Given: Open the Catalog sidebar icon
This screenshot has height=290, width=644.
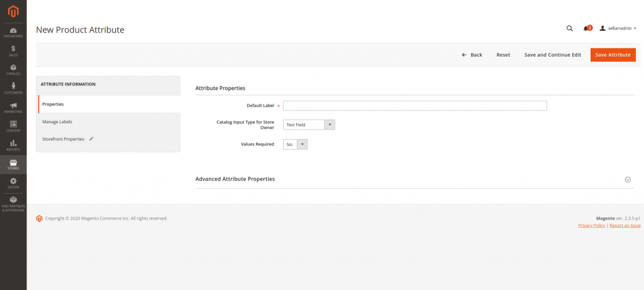Looking at the screenshot, I should (13, 69).
